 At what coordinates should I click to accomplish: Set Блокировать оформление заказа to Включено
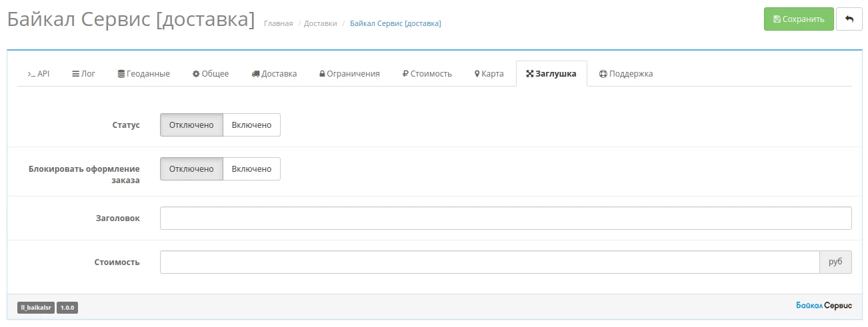[x=251, y=168]
